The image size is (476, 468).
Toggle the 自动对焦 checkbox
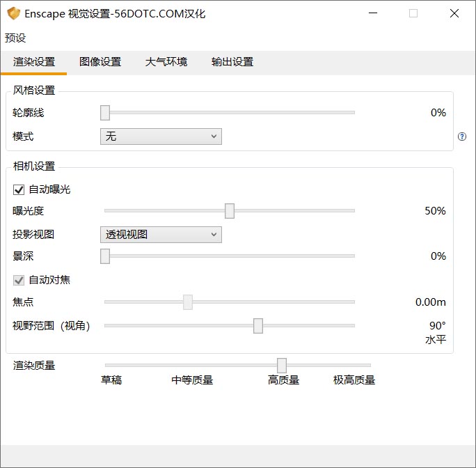[x=19, y=280]
